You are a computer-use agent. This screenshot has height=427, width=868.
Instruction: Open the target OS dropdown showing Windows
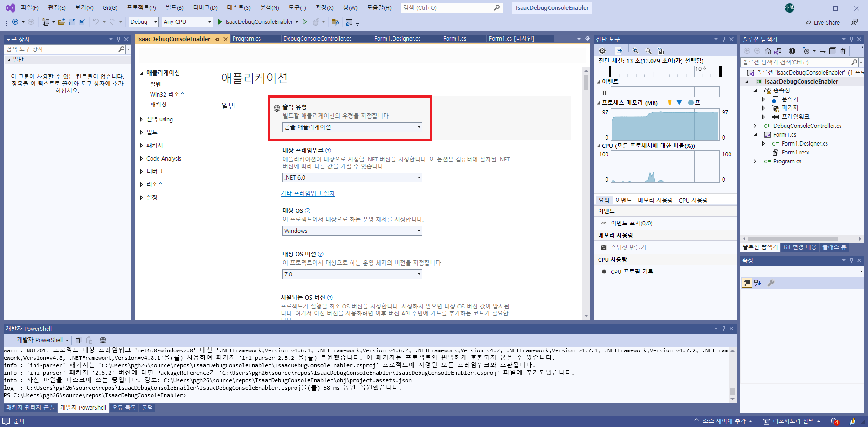[352, 231]
